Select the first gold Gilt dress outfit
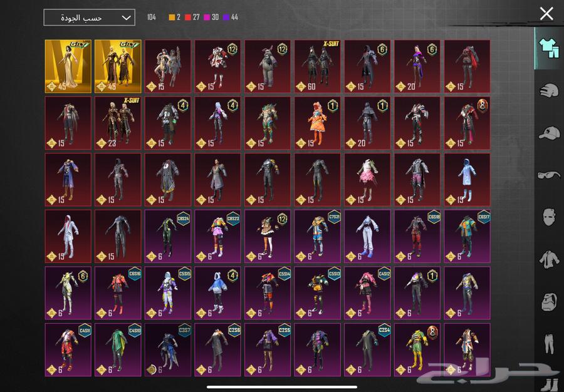The width and height of the screenshot is (564, 392). pyautogui.click(x=68, y=66)
